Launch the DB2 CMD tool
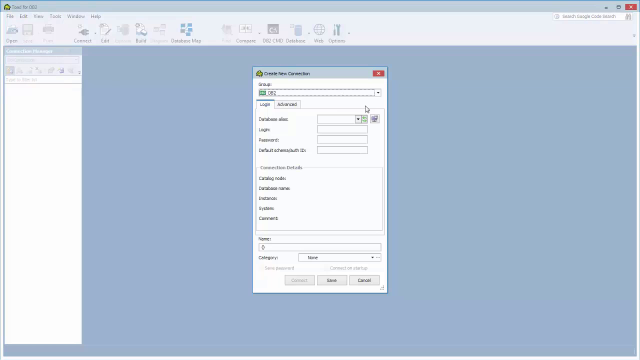This screenshot has width=640, height=360. coord(273,33)
